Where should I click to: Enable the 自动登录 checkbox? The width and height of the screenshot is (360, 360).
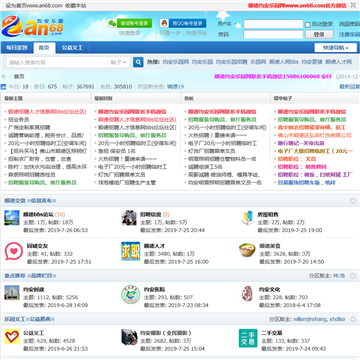pyautogui.click(x=308, y=24)
